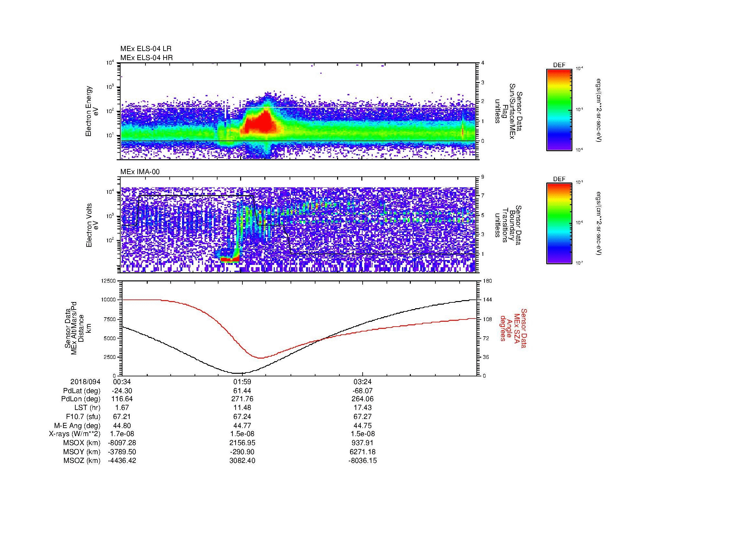The height and width of the screenshot is (534, 756).
Task: Click the 'X-rays (W/m**2)' row label
Action: click(75, 434)
